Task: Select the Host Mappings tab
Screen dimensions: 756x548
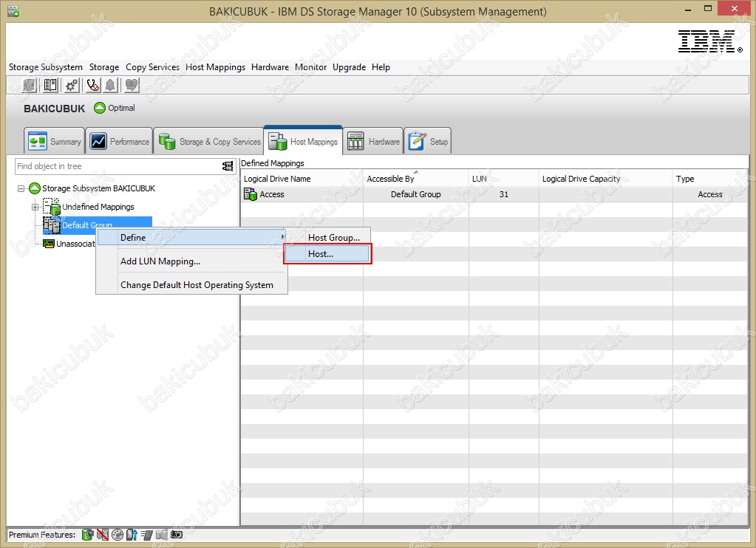Action: [x=303, y=141]
